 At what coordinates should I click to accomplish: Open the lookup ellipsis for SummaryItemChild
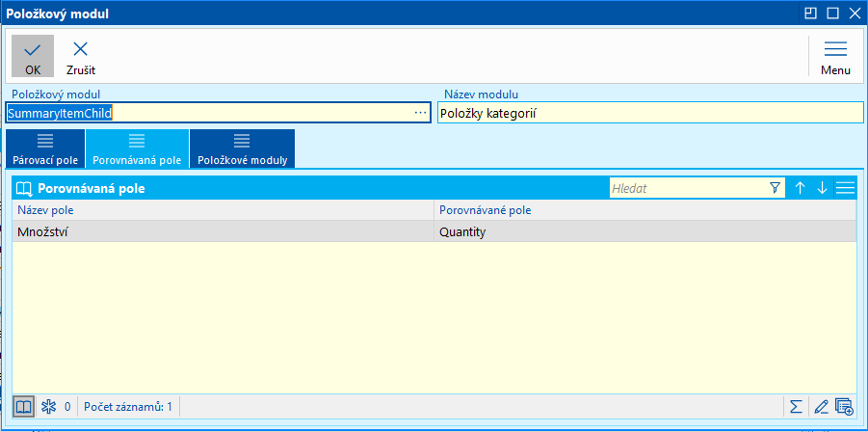tap(420, 113)
